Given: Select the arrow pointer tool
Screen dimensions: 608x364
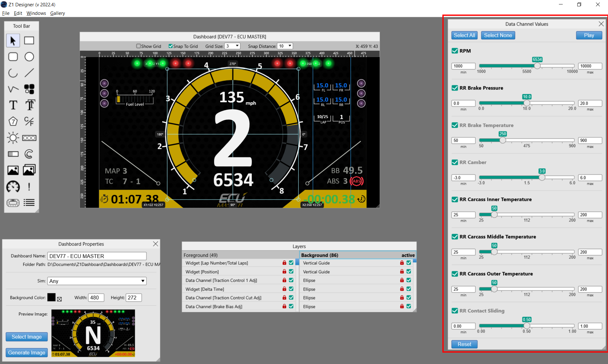Looking at the screenshot, I should click(x=13, y=41).
